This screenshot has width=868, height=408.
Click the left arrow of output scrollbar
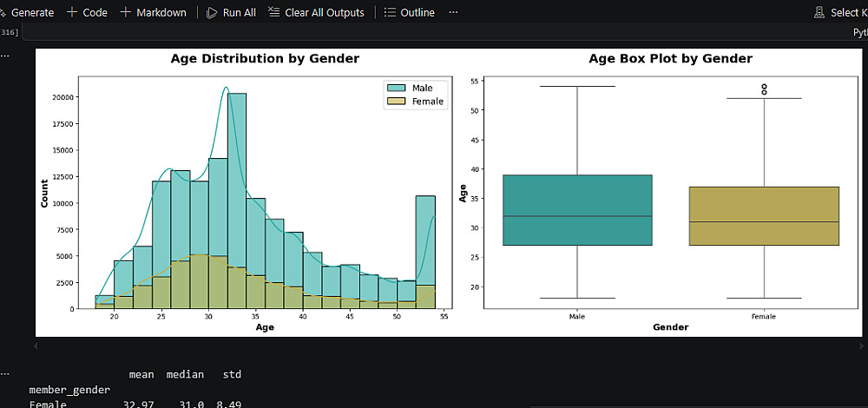(x=35, y=346)
